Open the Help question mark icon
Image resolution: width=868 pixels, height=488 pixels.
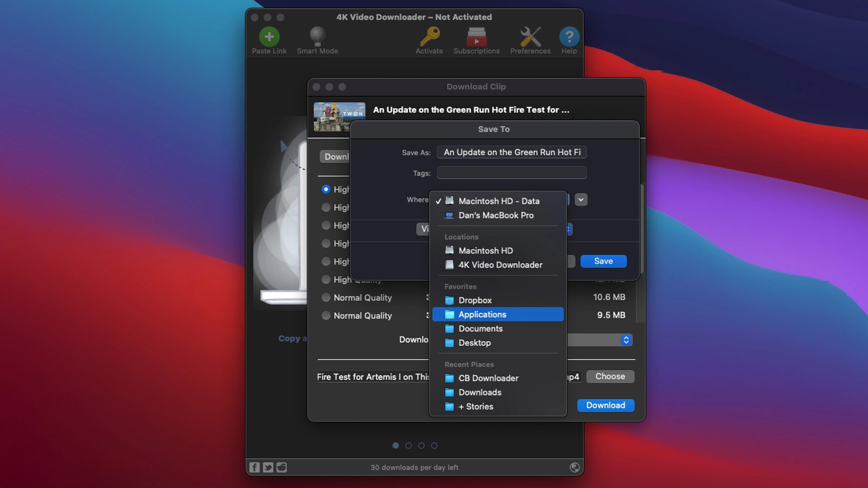(569, 37)
